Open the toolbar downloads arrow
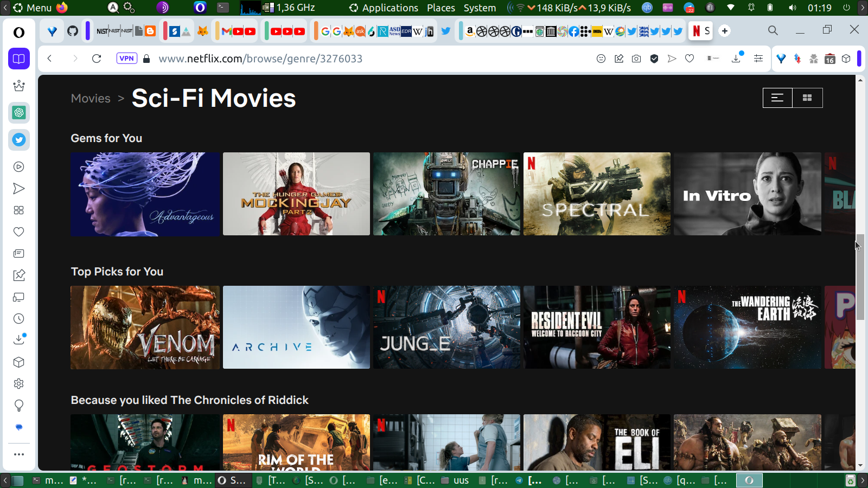The height and width of the screenshot is (488, 868). pyautogui.click(x=737, y=57)
